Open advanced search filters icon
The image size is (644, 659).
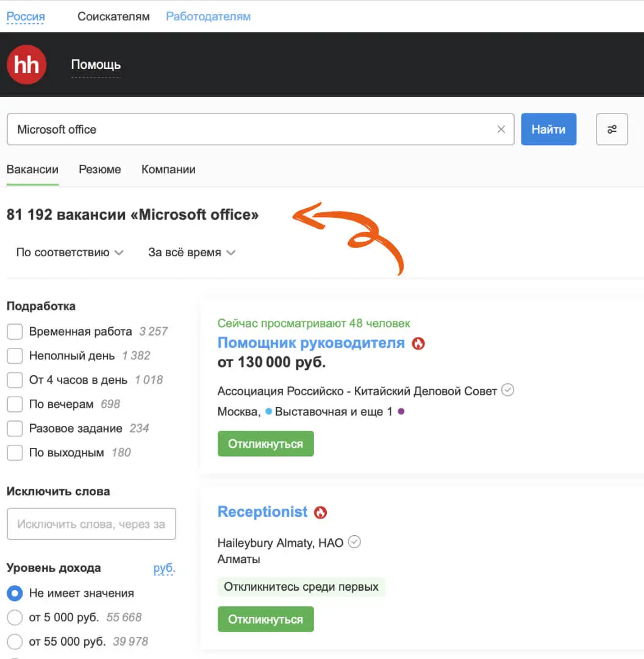[x=612, y=129]
